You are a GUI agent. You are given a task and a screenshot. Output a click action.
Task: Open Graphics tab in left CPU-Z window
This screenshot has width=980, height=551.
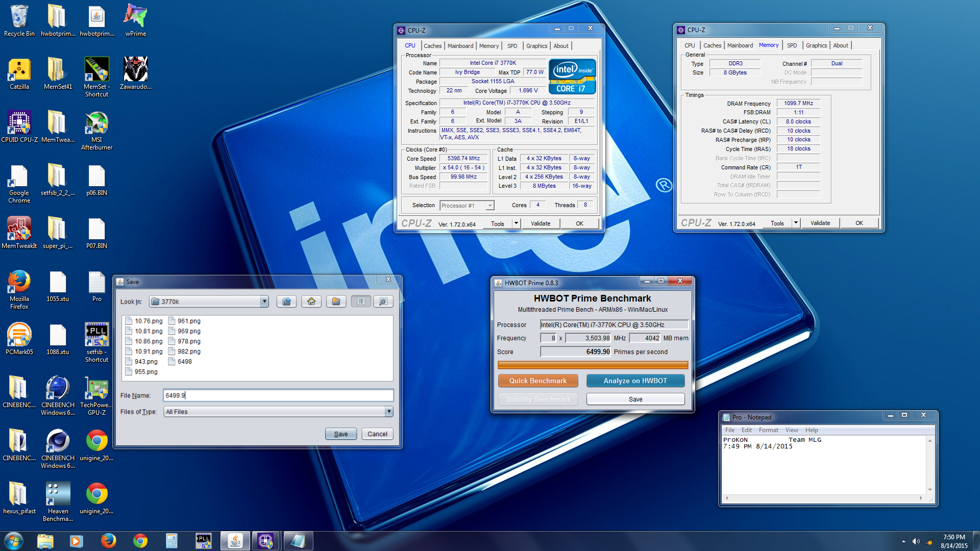[x=536, y=46]
